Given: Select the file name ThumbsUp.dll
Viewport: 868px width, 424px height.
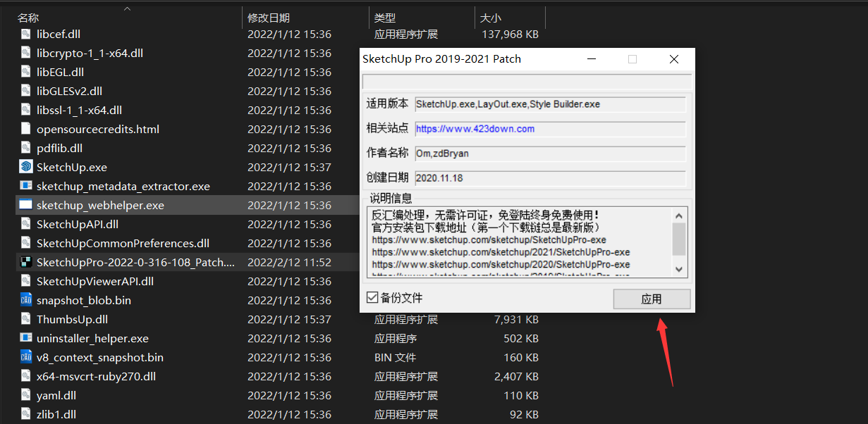Looking at the screenshot, I should coord(72,319).
